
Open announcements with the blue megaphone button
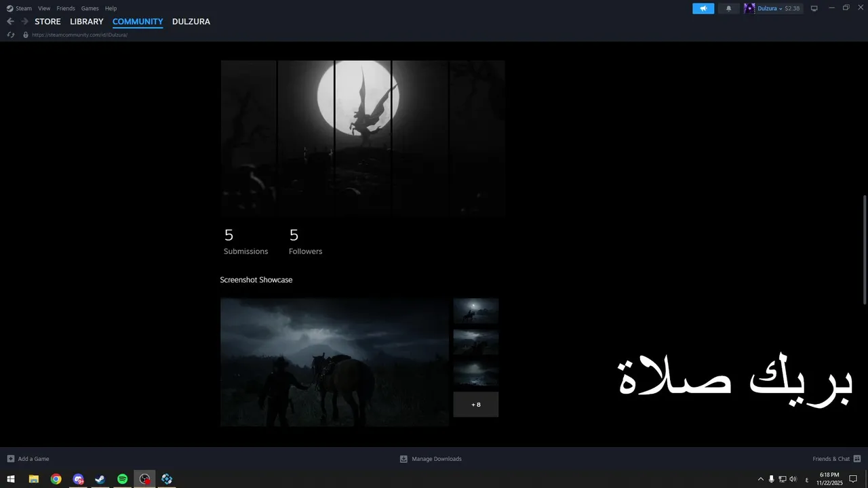(703, 8)
